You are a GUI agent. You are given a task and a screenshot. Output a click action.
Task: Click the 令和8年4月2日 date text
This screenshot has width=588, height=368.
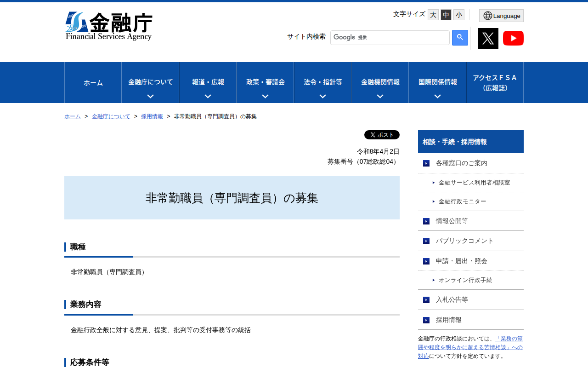click(378, 151)
